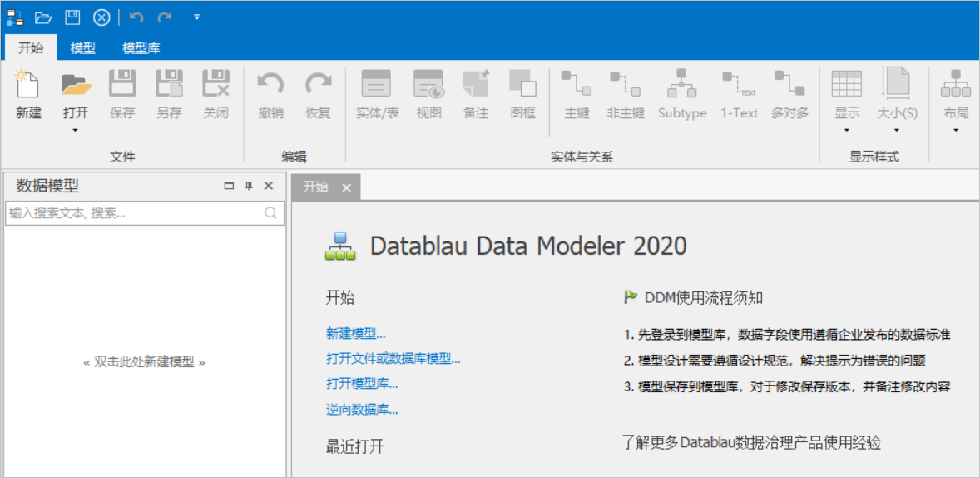
Task: Click the quick access open folder icon
Action: point(42,17)
